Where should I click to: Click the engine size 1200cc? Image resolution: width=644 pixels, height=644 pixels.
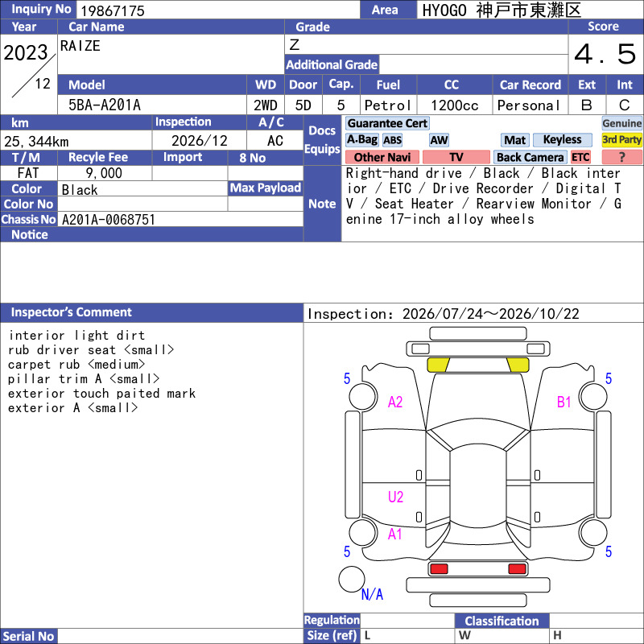[455, 105]
